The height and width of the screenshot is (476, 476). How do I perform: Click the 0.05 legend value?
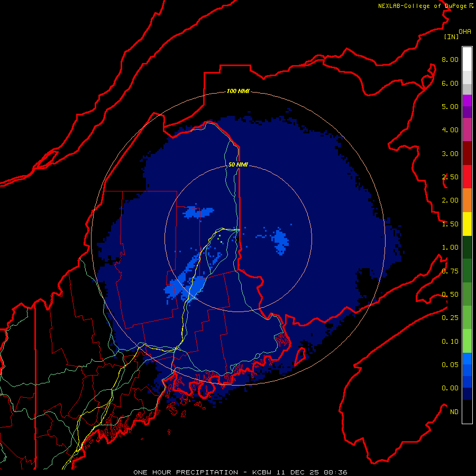pos(450,365)
